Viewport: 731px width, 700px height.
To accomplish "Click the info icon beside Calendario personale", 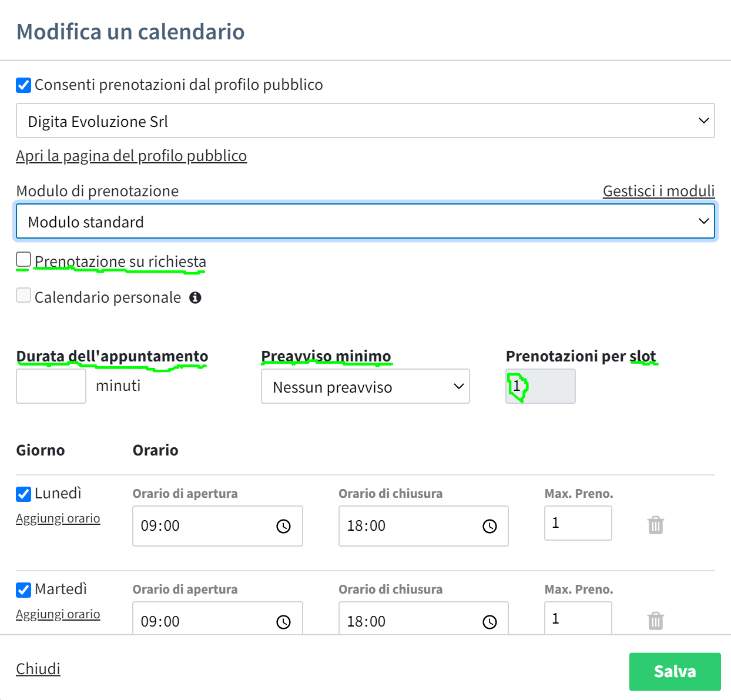I will pos(195,297).
